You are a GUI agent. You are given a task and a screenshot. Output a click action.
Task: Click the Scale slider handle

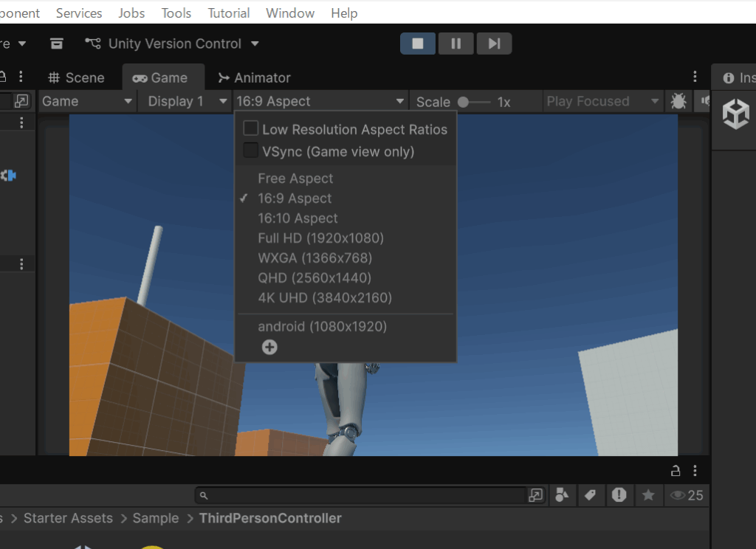pyautogui.click(x=463, y=102)
